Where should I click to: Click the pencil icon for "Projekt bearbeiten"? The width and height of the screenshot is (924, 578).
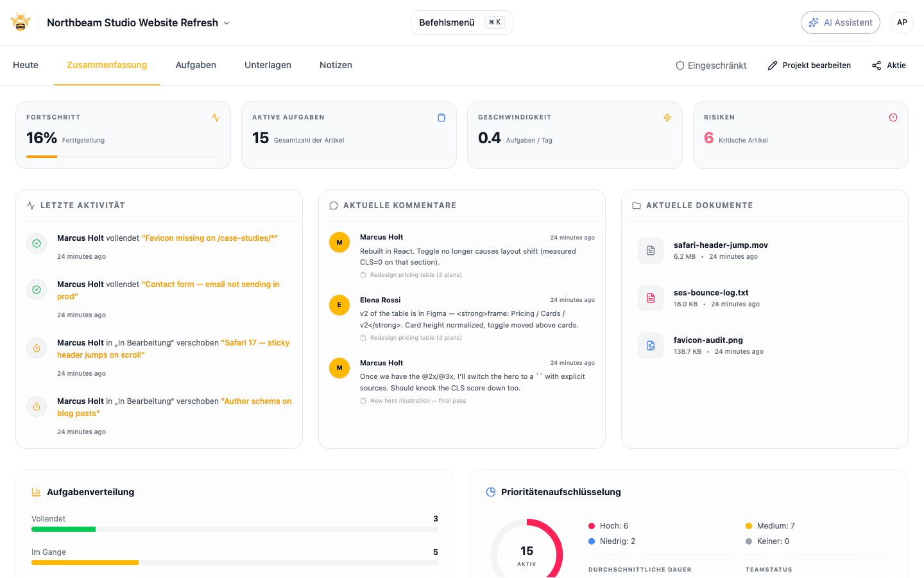(771, 65)
